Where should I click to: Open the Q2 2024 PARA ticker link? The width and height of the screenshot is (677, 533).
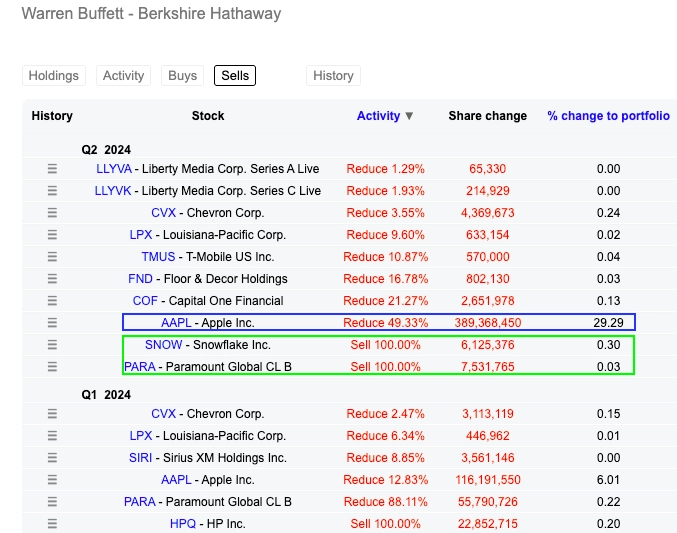pyautogui.click(x=140, y=367)
